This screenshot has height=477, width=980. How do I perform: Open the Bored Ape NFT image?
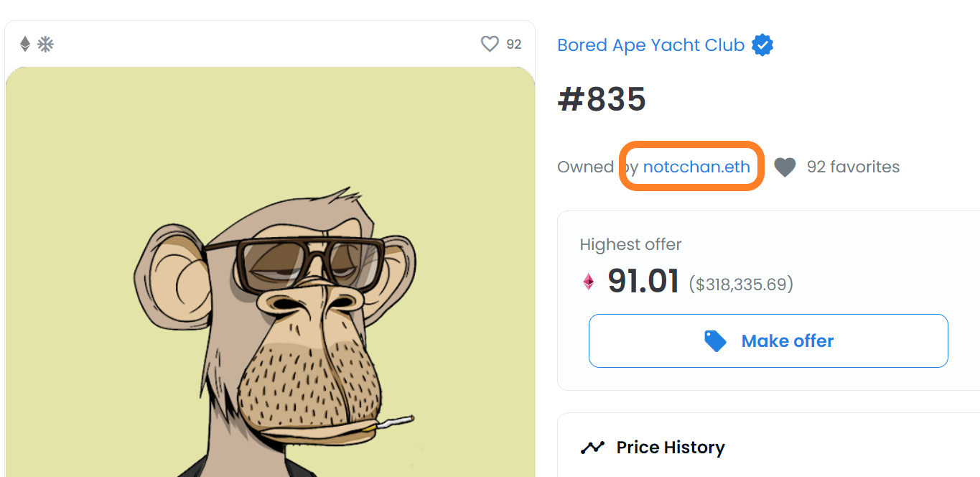[x=271, y=272]
